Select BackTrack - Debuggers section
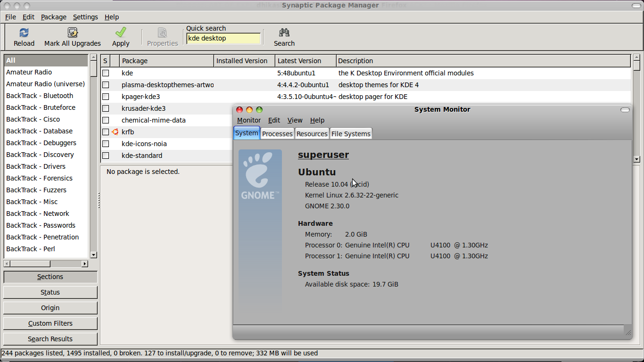Viewport: 644px width, 362px height. [46, 143]
